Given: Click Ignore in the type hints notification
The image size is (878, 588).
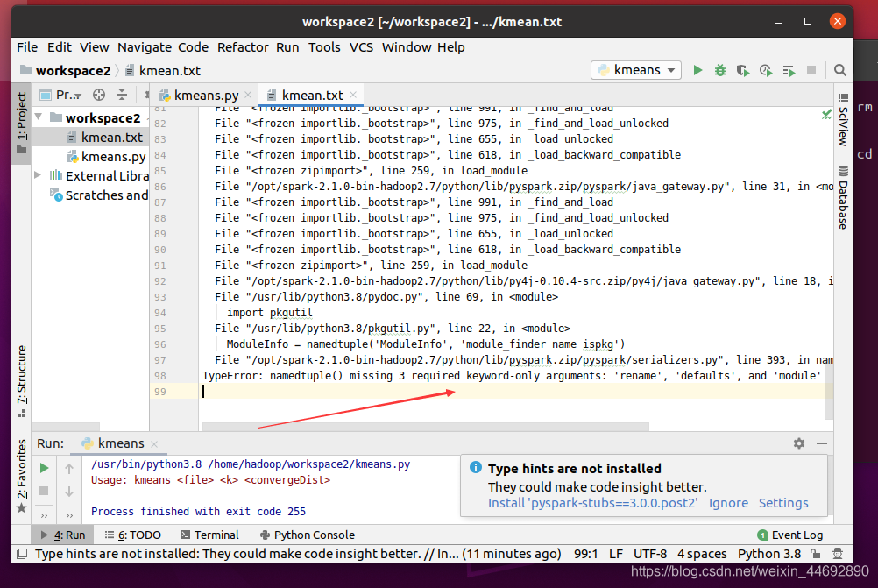Looking at the screenshot, I should coord(728,503).
